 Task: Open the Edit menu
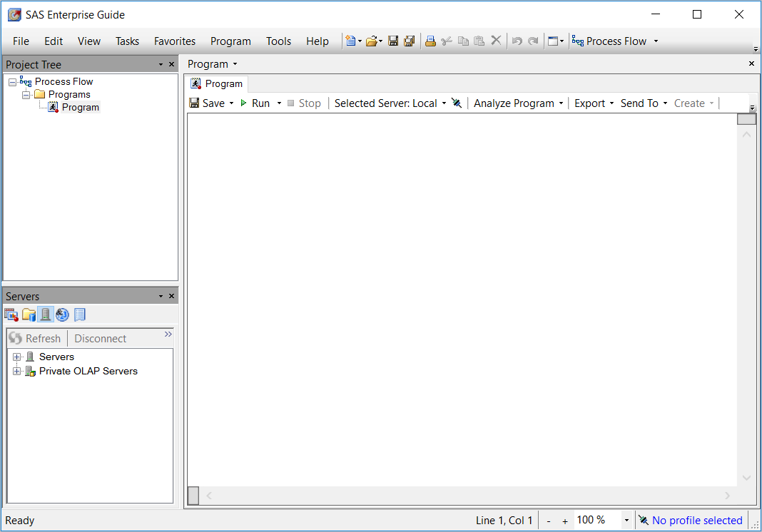point(54,41)
